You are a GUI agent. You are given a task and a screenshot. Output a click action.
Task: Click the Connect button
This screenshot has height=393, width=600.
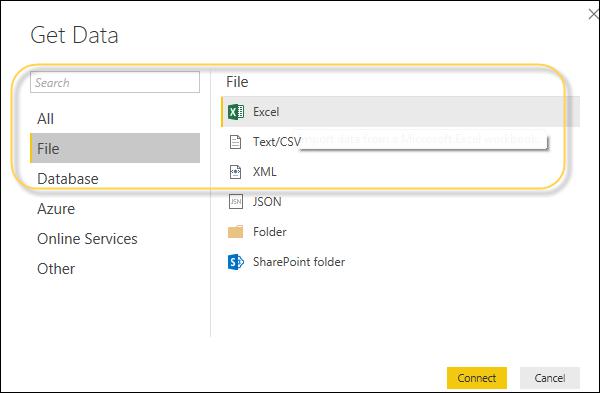coord(477,378)
